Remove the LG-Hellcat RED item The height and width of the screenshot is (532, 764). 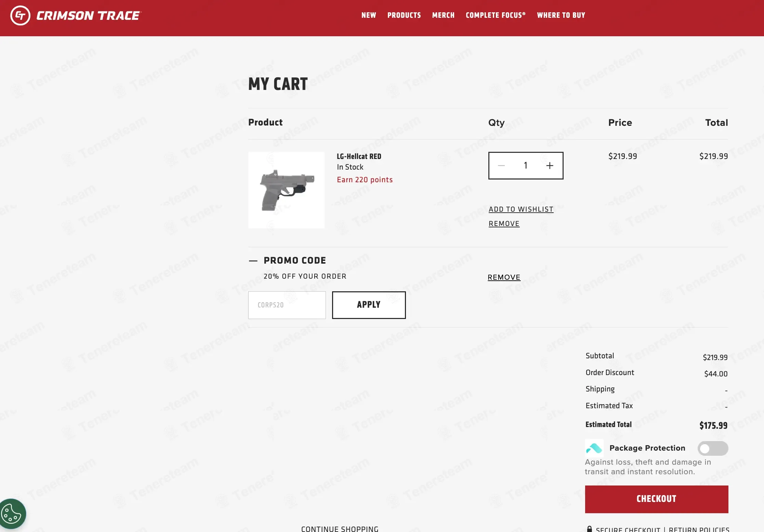coord(504,224)
